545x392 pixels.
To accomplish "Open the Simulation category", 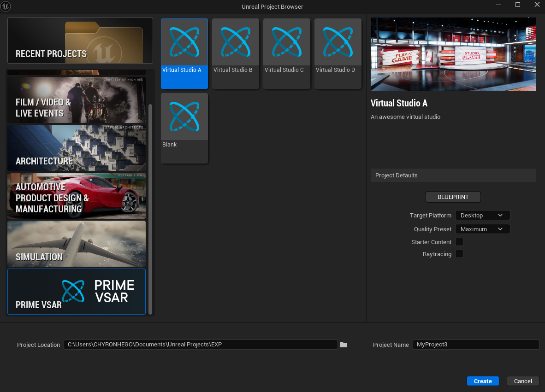I will tap(77, 244).
